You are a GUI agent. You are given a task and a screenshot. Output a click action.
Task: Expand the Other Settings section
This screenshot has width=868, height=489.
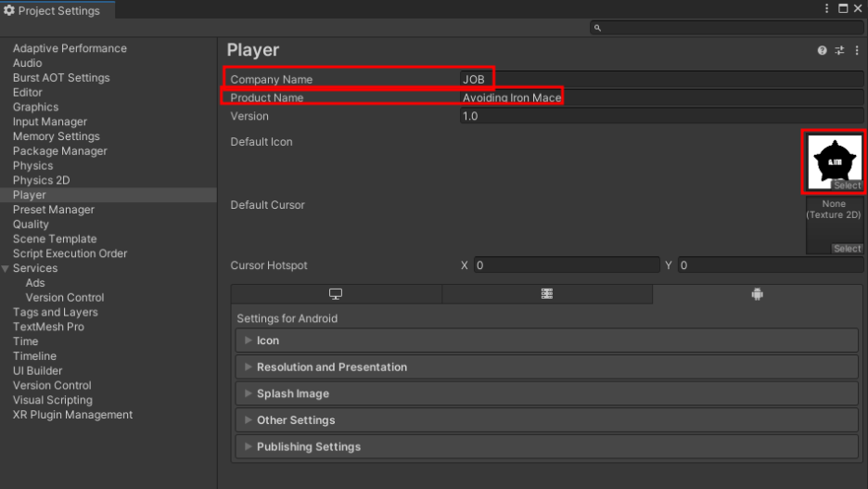(547, 420)
